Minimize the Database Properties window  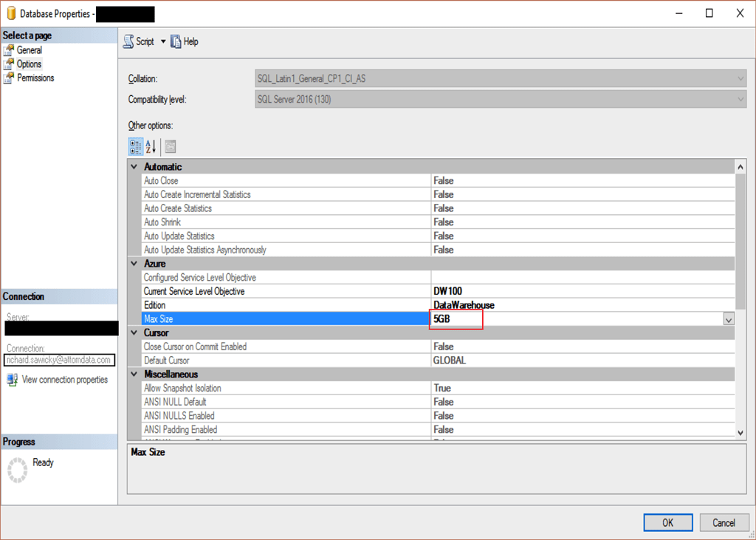click(679, 13)
